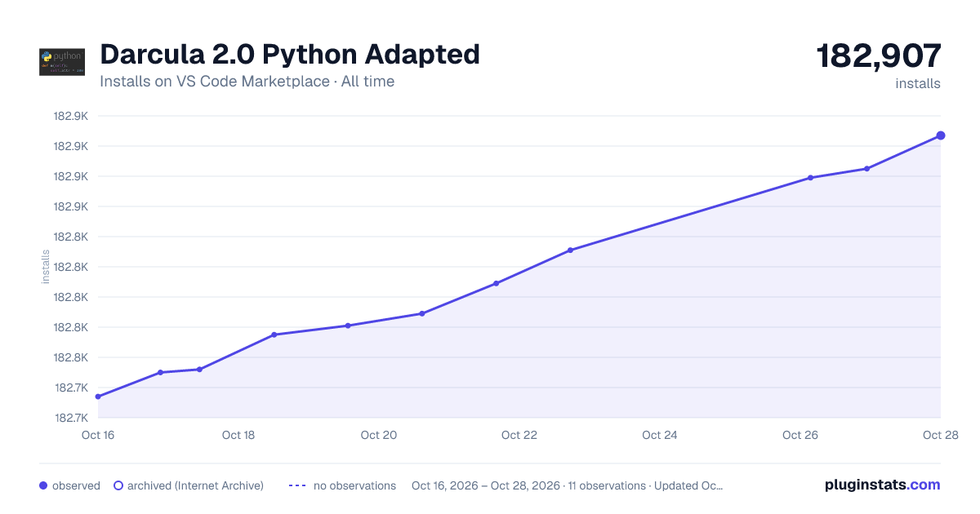Click the date range and observations summary

coord(567,485)
